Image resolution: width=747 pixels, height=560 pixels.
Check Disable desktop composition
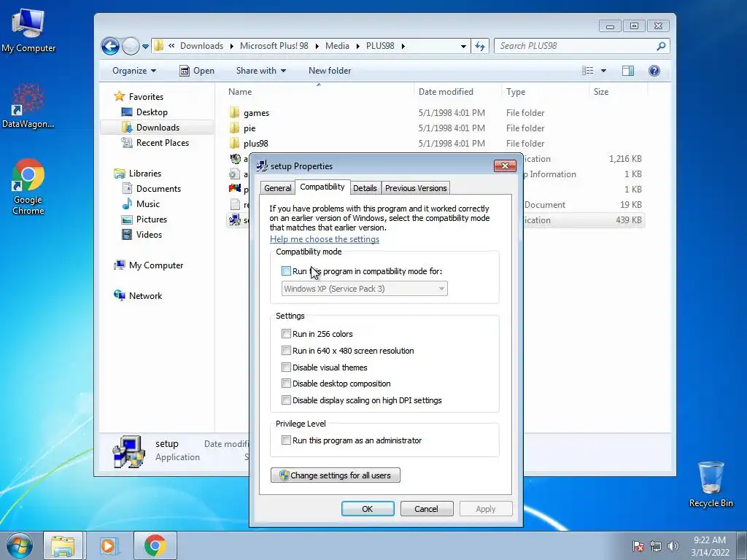(286, 384)
